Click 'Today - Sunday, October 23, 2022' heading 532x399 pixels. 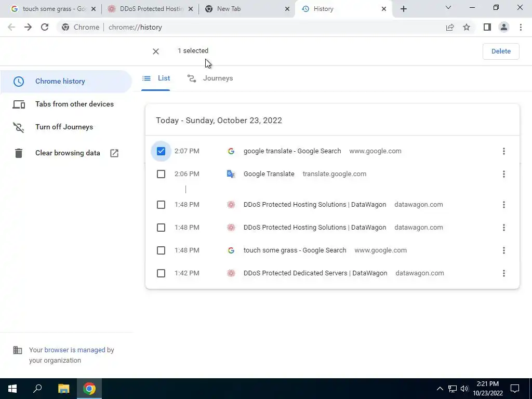(x=219, y=121)
